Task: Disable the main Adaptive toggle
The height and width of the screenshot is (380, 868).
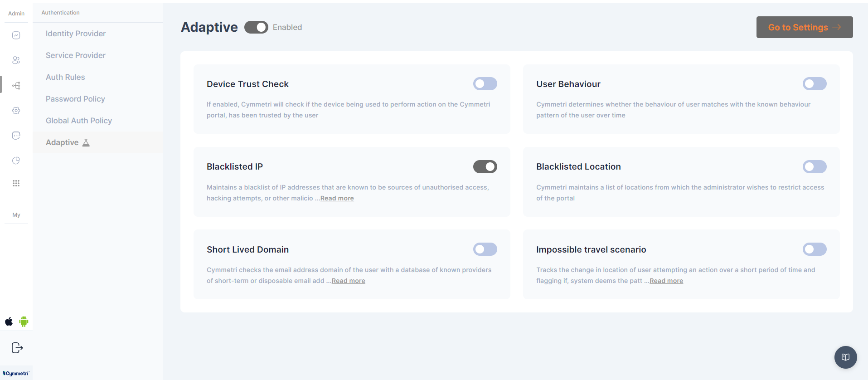Action: pyautogui.click(x=256, y=27)
